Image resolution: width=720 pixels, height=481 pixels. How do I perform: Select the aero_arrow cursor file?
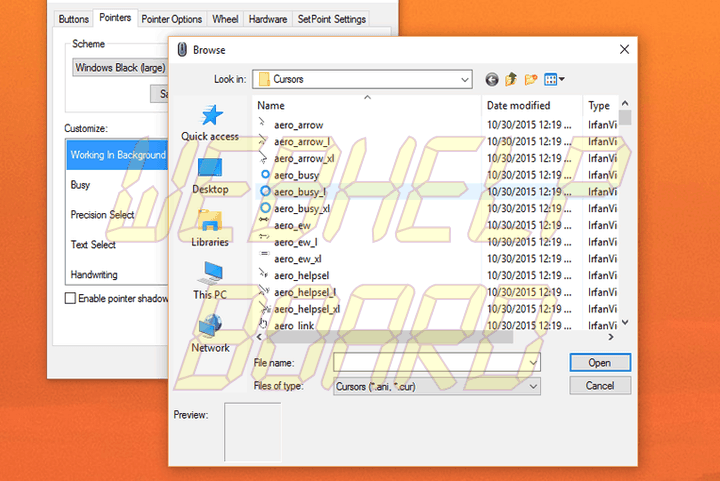pyautogui.click(x=298, y=125)
